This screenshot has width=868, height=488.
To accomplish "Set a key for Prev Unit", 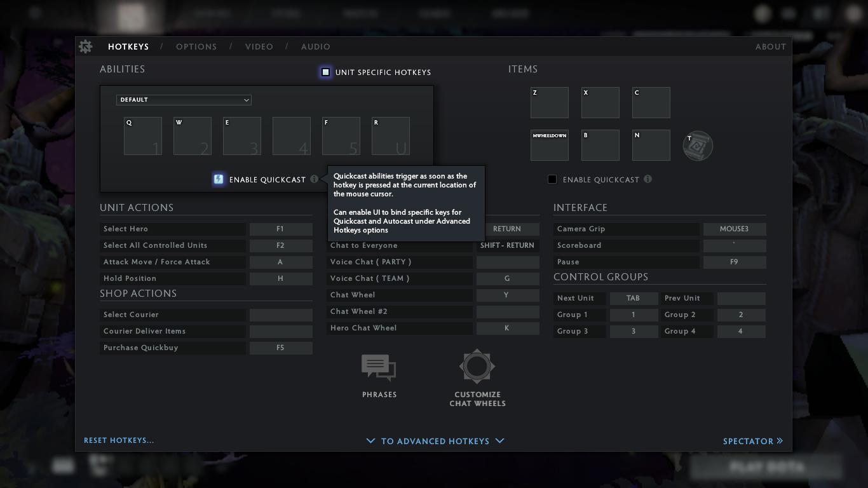I will pyautogui.click(x=742, y=298).
